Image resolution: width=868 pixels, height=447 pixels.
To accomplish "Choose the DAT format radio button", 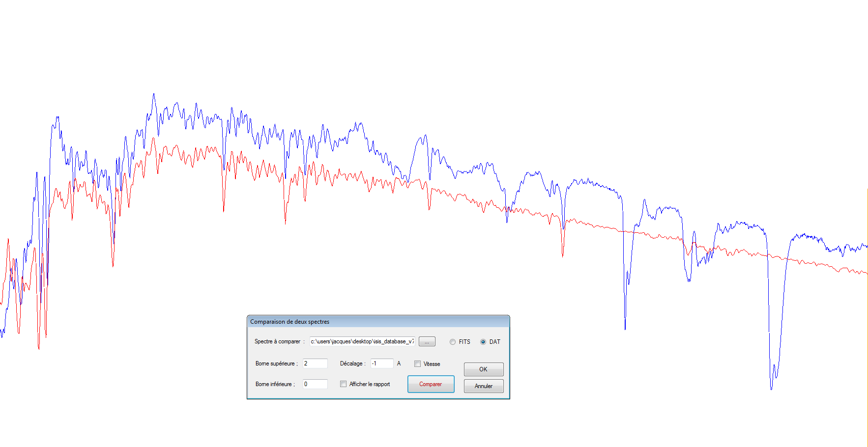I will coord(483,342).
